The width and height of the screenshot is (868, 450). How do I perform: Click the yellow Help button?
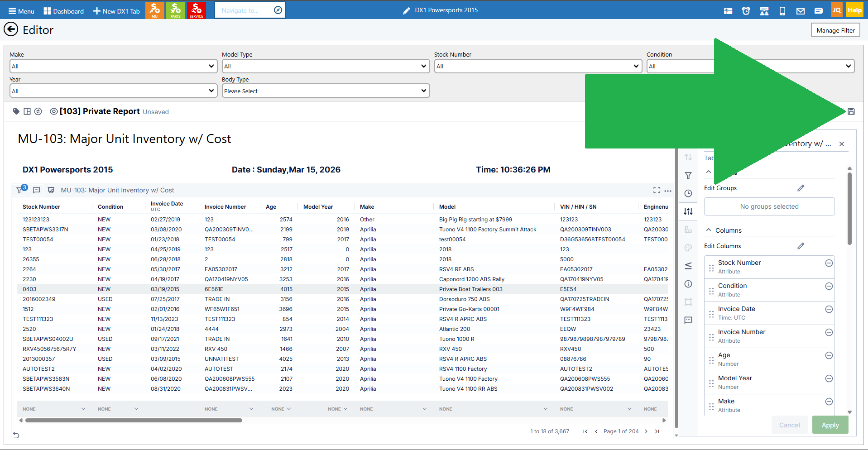(x=855, y=10)
